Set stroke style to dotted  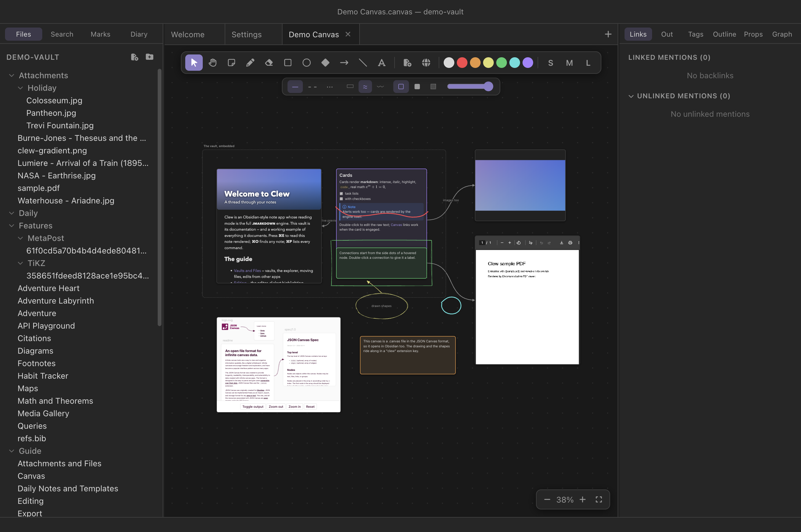330,87
